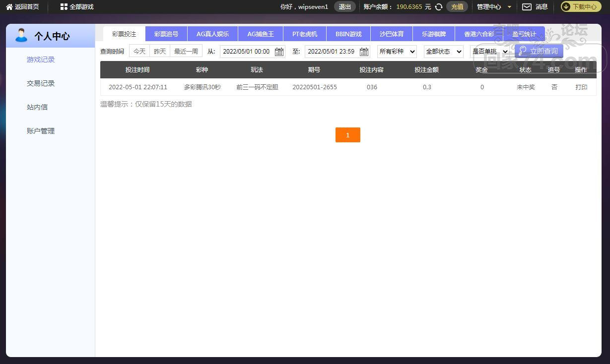
Task: Switch to the 盈亏统计 tab
Action: tap(524, 34)
